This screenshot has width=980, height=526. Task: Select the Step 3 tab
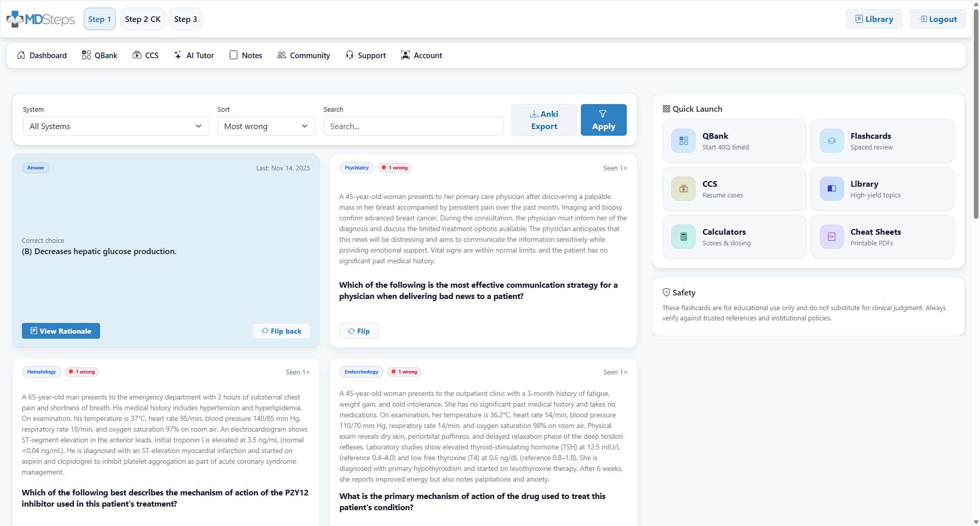click(x=185, y=19)
